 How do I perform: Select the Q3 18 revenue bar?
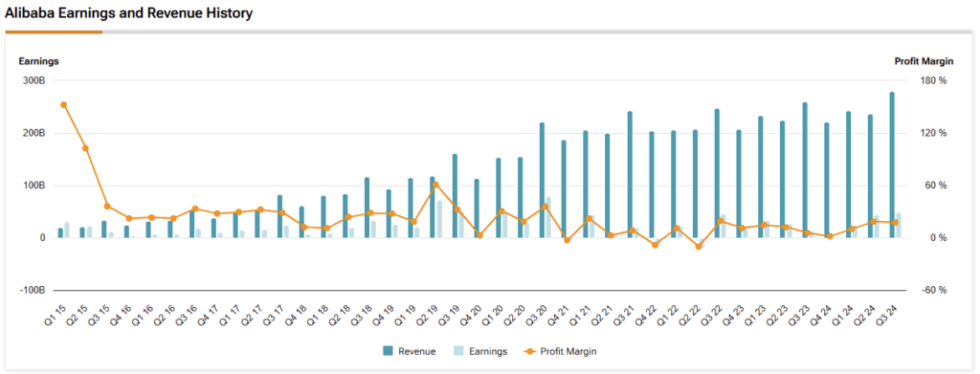[367, 208]
